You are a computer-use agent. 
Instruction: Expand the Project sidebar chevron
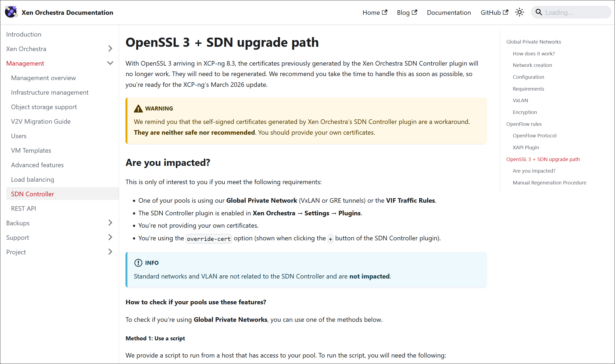point(110,252)
